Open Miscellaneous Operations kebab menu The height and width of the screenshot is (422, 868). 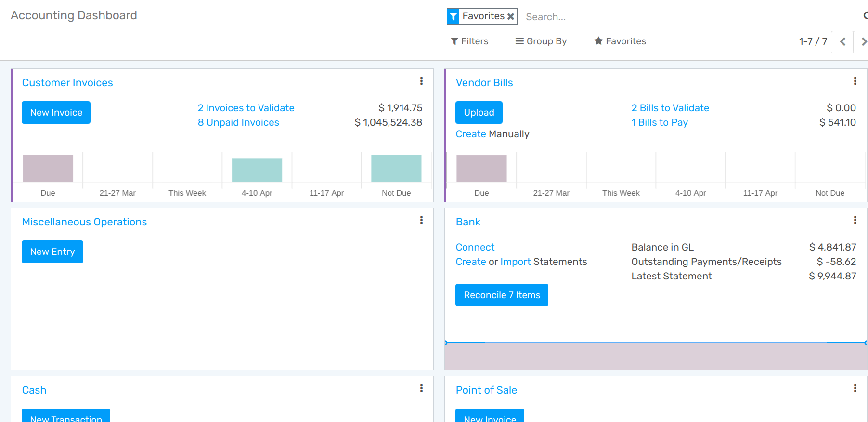pyautogui.click(x=421, y=220)
